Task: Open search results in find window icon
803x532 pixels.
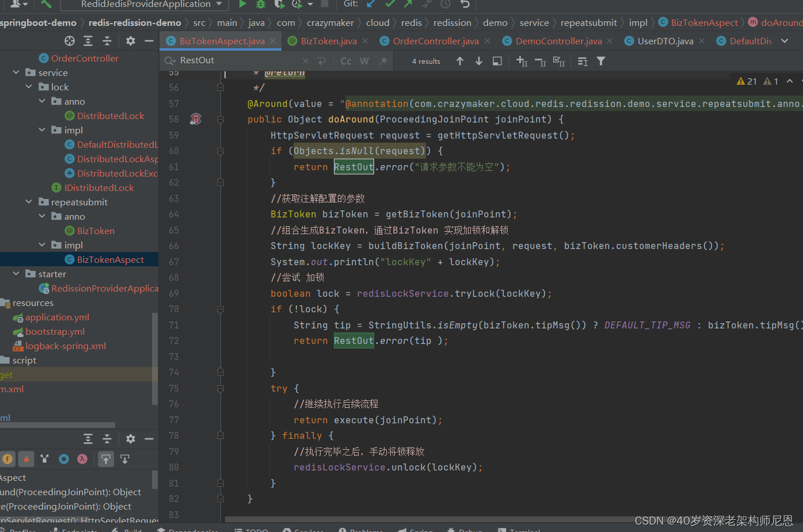Action: pyautogui.click(x=497, y=61)
